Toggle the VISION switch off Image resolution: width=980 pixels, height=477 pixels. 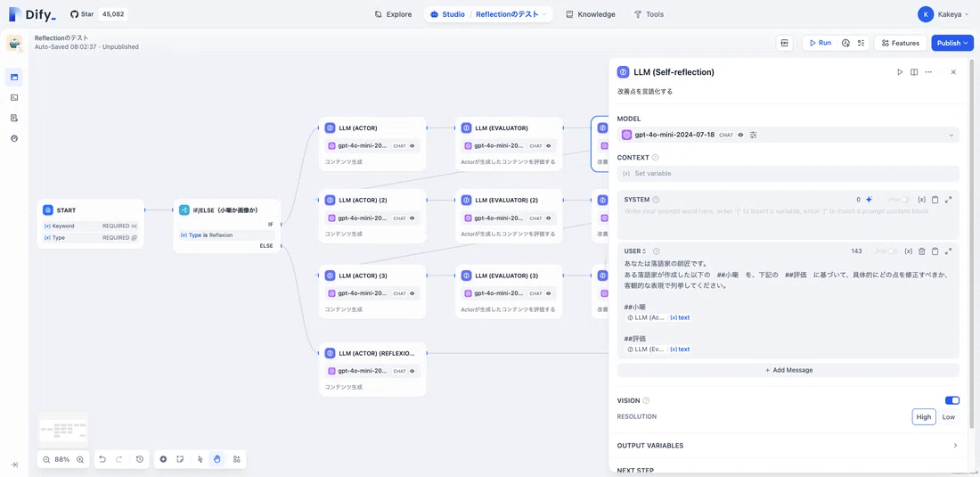951,400
